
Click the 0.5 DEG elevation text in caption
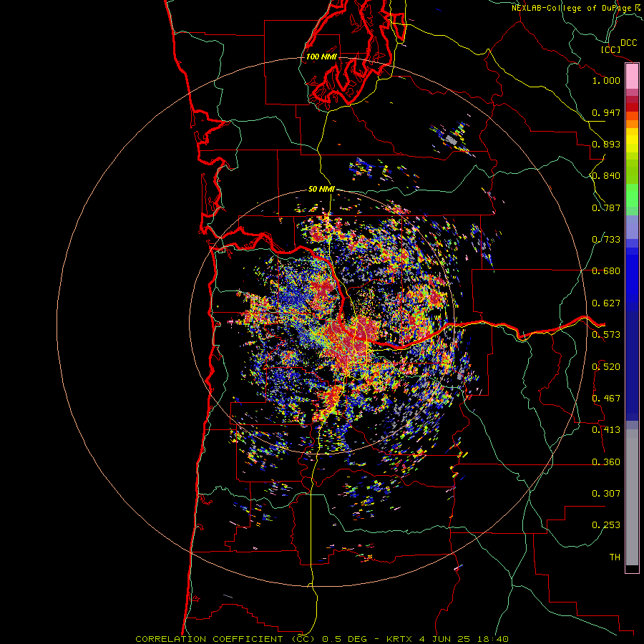(x=345, y=639)
